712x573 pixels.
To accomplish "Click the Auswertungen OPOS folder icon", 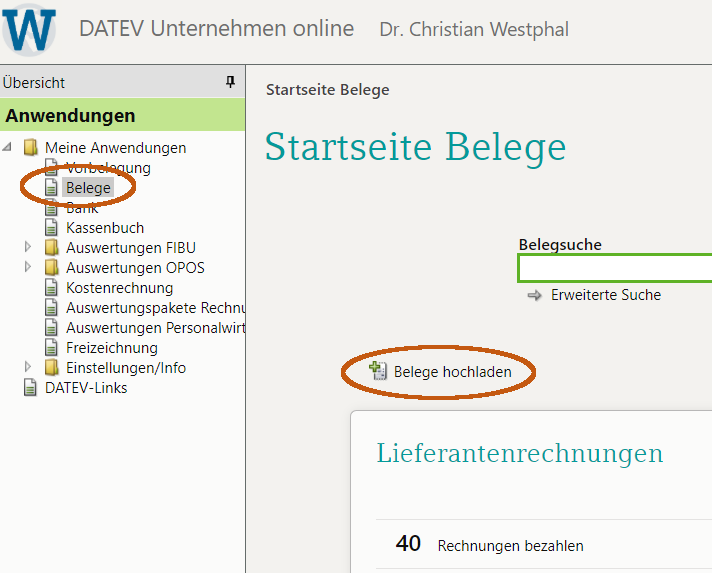I will [52, 267].
